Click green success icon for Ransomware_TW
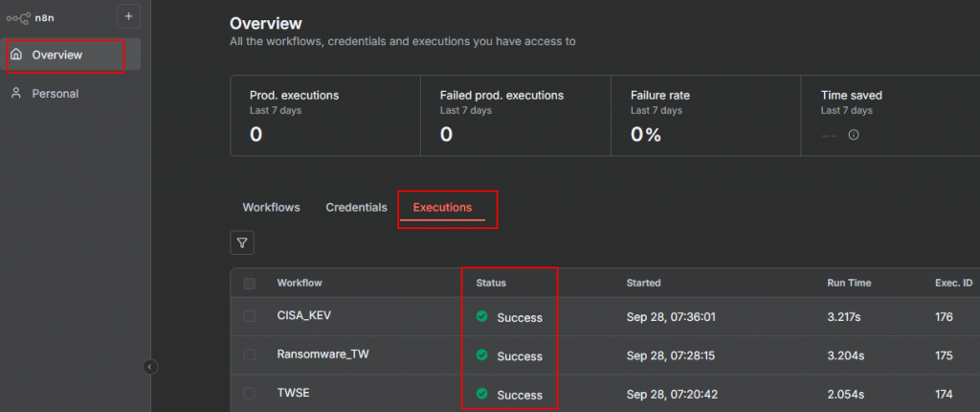 pyautogui.click(x=482, y=355)
